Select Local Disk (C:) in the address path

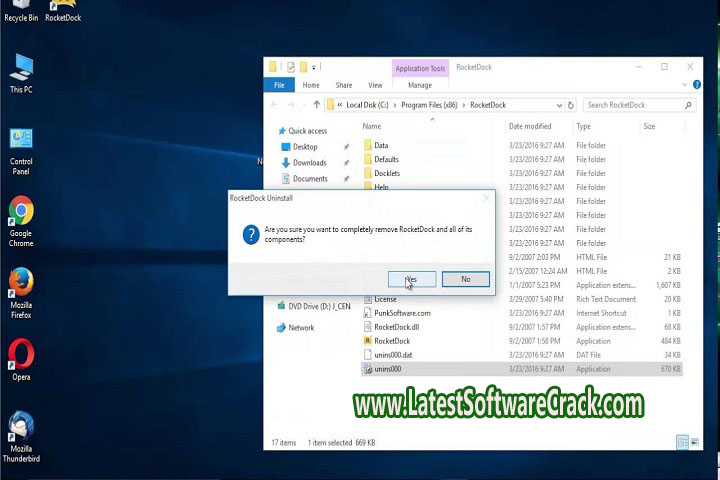(367, 105)
